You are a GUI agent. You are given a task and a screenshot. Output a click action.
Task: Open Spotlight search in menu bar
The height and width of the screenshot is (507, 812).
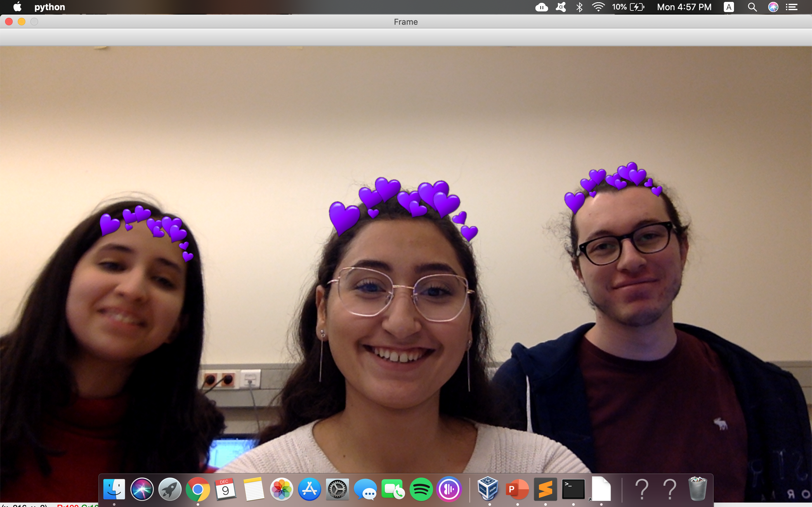click(x=752, y=7)
